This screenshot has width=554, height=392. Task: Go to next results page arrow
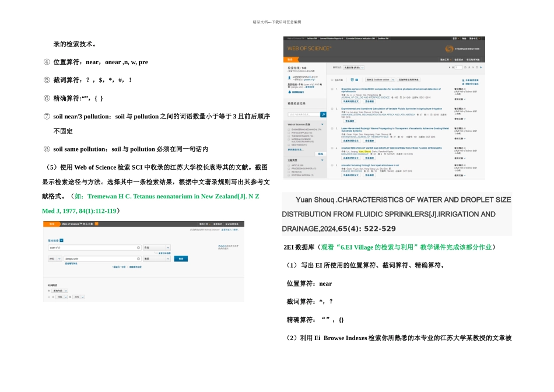pos(481,67)
